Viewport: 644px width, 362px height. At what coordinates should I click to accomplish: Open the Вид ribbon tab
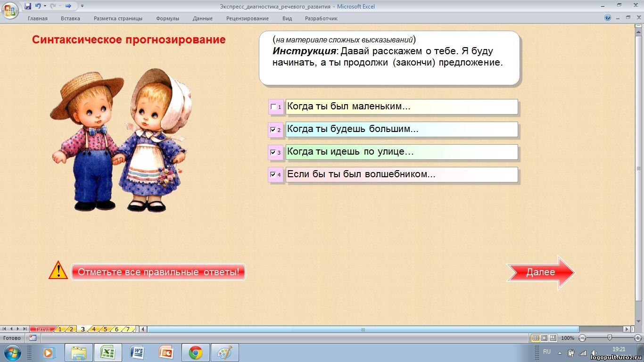click(x=287, y=18)
